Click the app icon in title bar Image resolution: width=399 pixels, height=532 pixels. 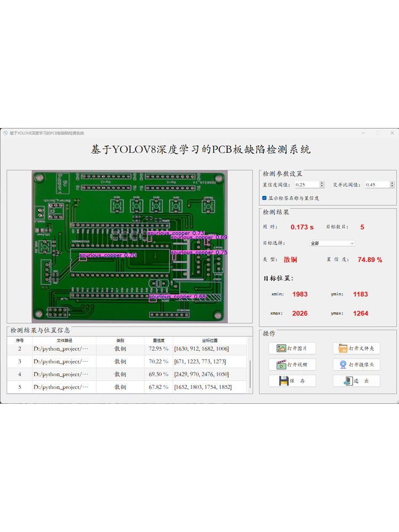pyautogui.click(x=5, y=133)
